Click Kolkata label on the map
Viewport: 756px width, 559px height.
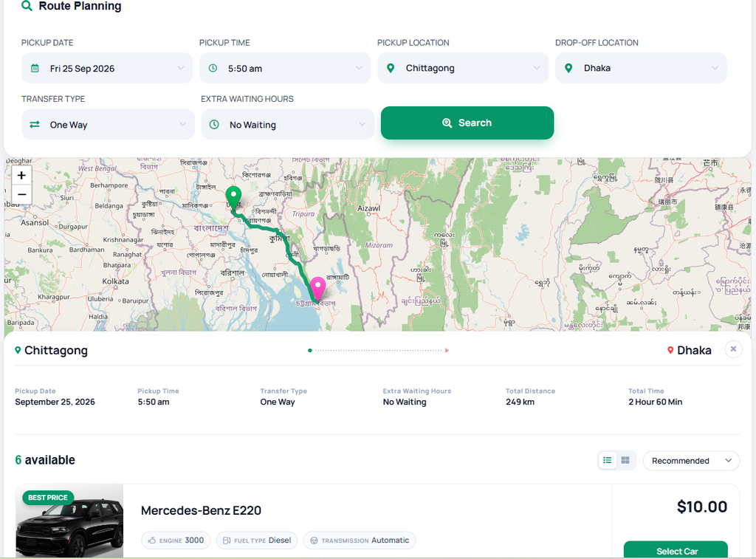tap(115, 281)
